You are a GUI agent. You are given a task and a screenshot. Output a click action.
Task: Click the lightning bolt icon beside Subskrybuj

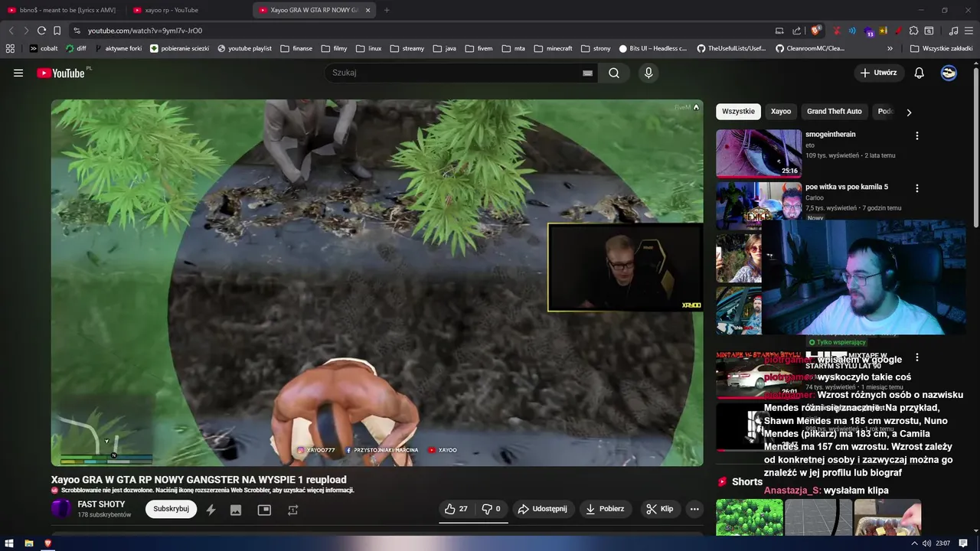pos(211,510)
